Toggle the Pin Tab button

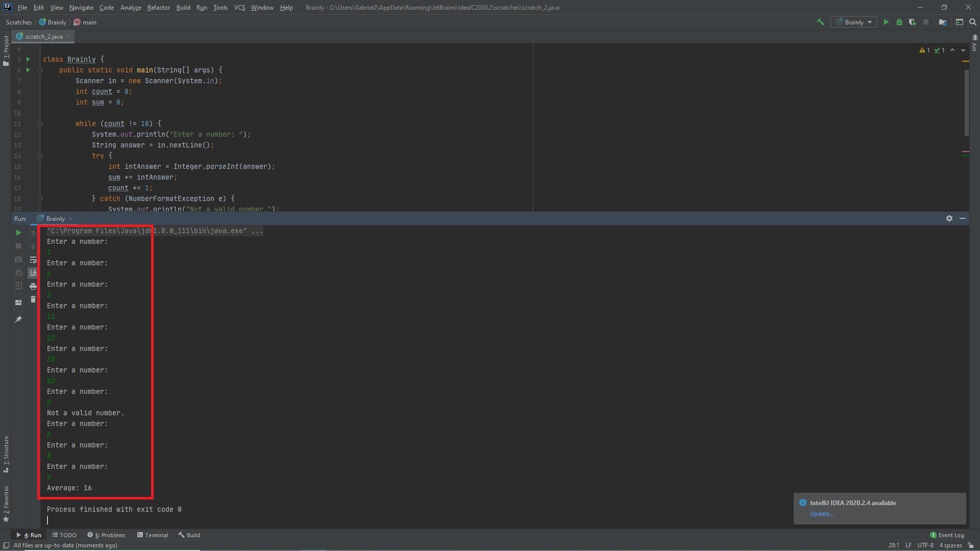pos(18,319)
